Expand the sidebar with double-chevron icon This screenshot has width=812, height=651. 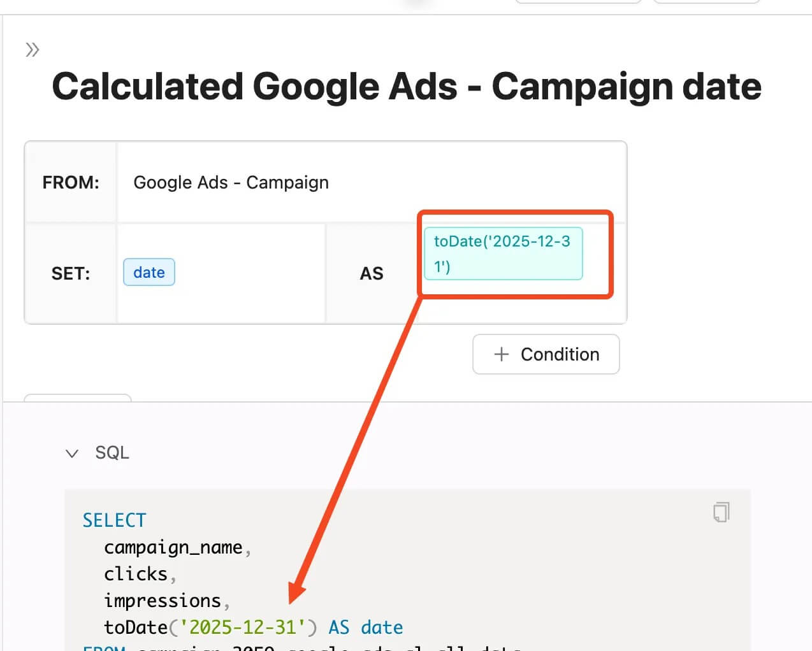(33, 50)
